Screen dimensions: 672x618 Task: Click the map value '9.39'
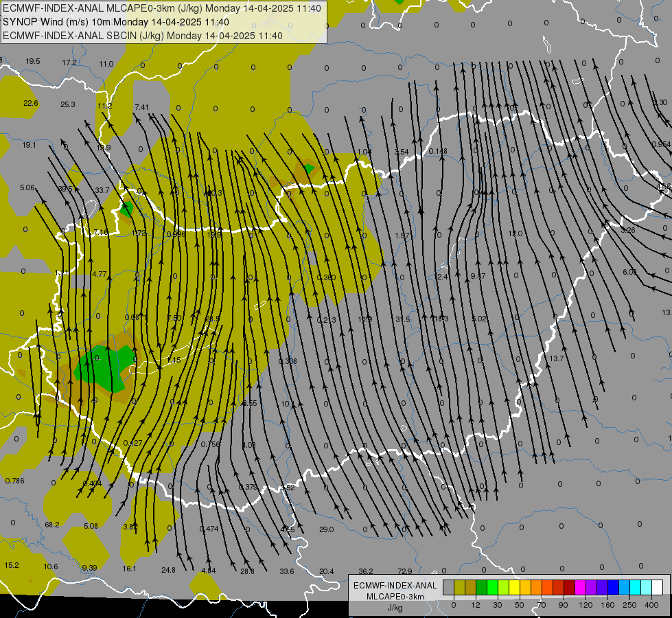coord(89,568)
